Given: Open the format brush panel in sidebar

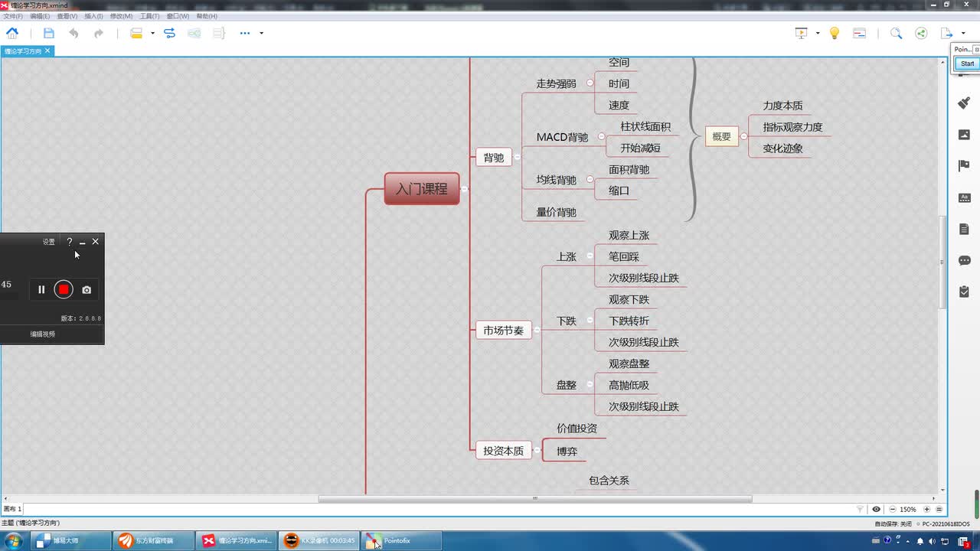Looking at the screenshot, I should click(x=964, y=103).
